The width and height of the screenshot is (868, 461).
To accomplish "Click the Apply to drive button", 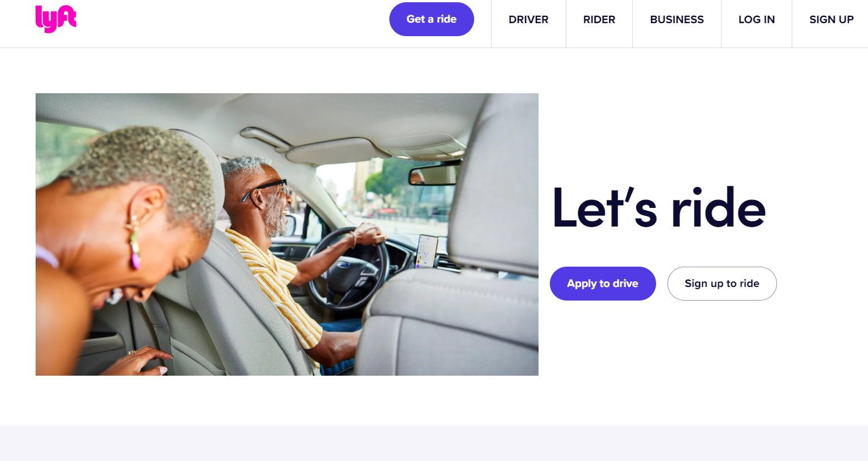I will point(603,284).
